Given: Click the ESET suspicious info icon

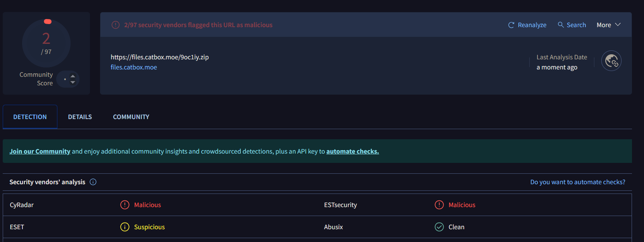Looking at the screenshot, I should coord(125,227).
